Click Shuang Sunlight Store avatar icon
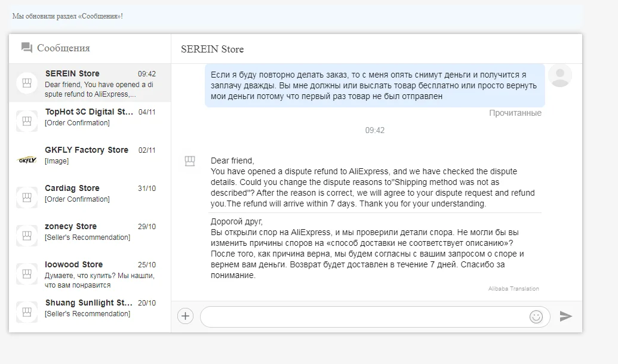Viewport: 618px width, 364px height. (27, 313)
